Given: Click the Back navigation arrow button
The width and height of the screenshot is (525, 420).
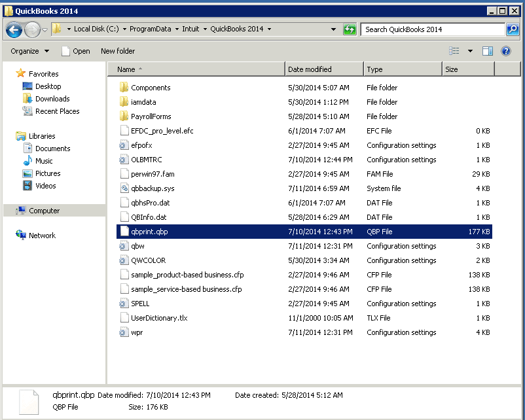Looking at the screenshot, I should pos(14,29).
